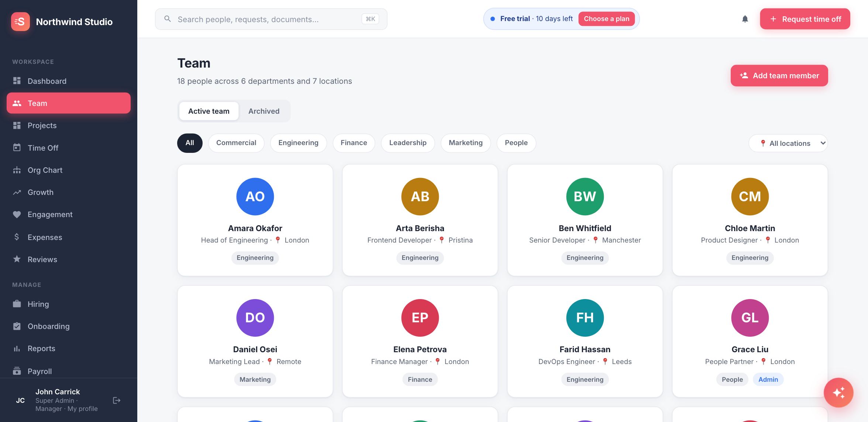Open Projects in the sidebar

69,126
